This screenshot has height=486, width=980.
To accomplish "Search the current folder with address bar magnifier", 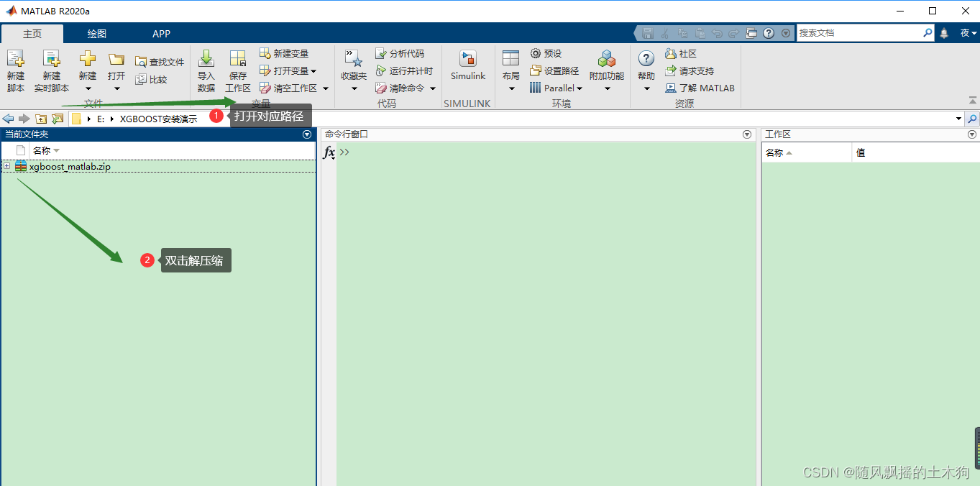I will 972,119.
